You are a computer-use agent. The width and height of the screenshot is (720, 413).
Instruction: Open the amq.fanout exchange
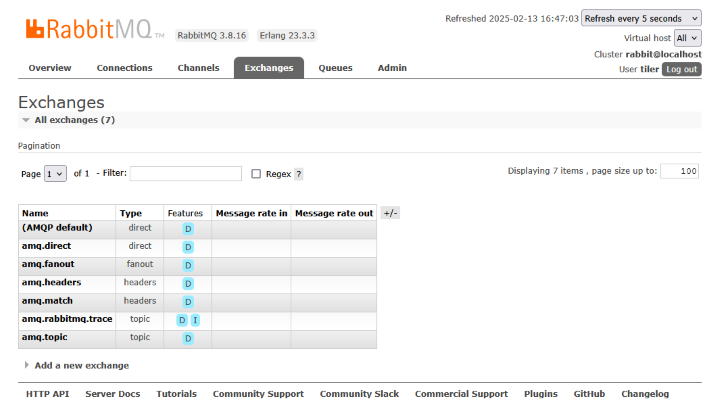48,264
